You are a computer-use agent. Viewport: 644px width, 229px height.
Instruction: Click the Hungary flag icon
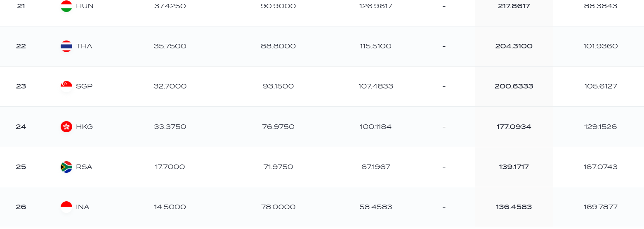pos(66,6)
